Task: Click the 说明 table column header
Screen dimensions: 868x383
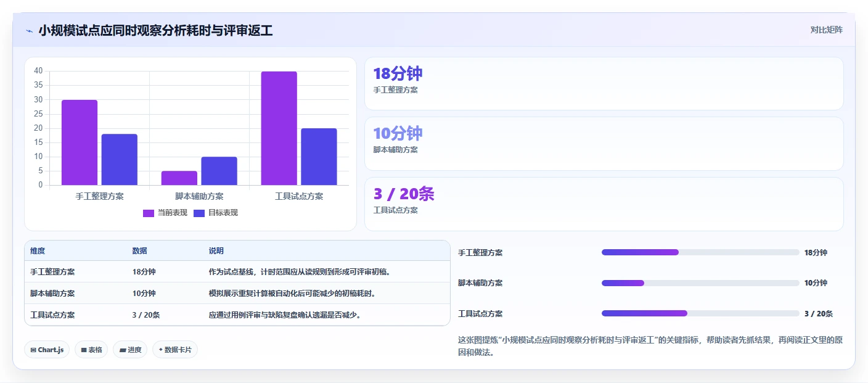Action: pyautogui.click(x=216, y=251)
